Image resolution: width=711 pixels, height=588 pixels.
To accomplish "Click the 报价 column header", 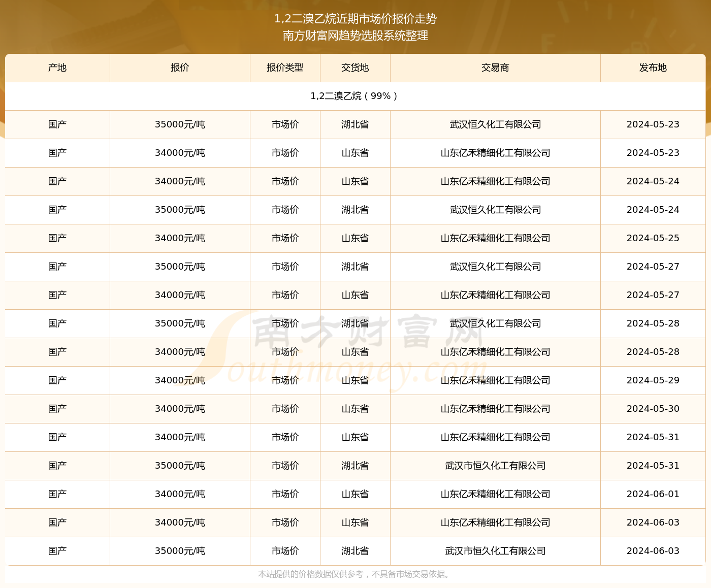I will pyautogui.click(x=180, y=68).
